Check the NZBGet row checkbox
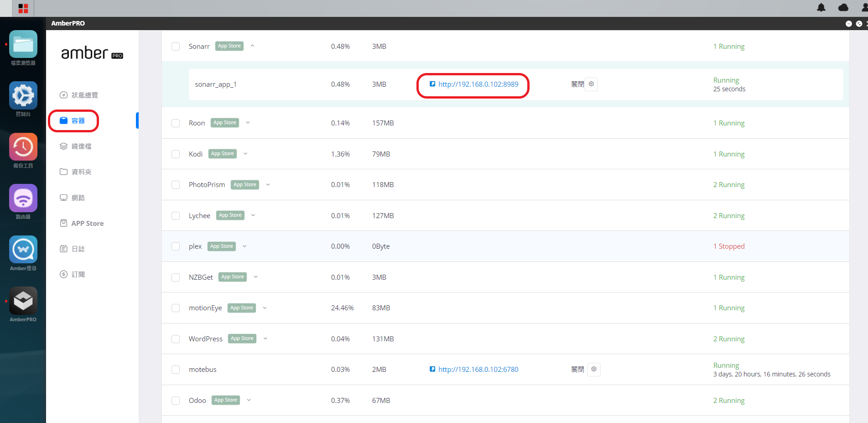This screenshot has width=868, height=423. (x=176, y=277)
